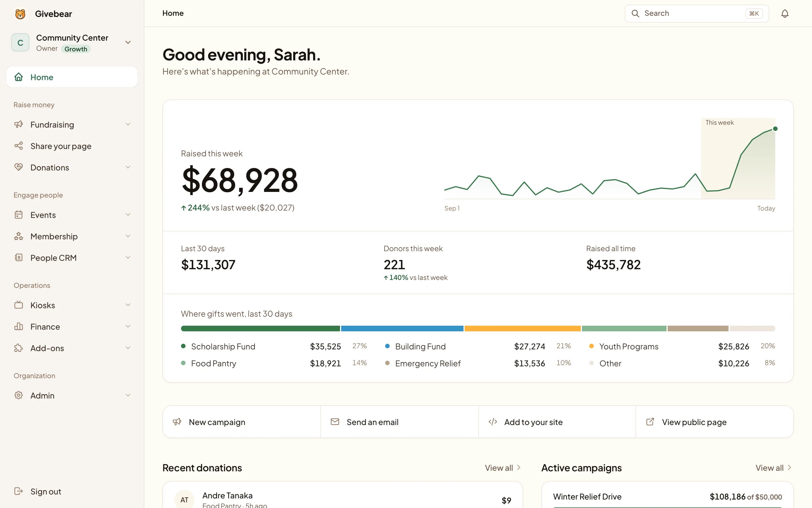Image resolution: width=812 pixels, height=508 pixels.
Task: Click the Admin gear icon
Action: click(x=18, y=395)
